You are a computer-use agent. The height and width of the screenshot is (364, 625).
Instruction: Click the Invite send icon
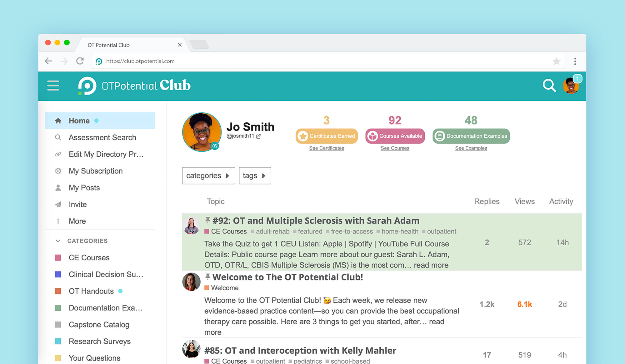(x=58, y=204)
